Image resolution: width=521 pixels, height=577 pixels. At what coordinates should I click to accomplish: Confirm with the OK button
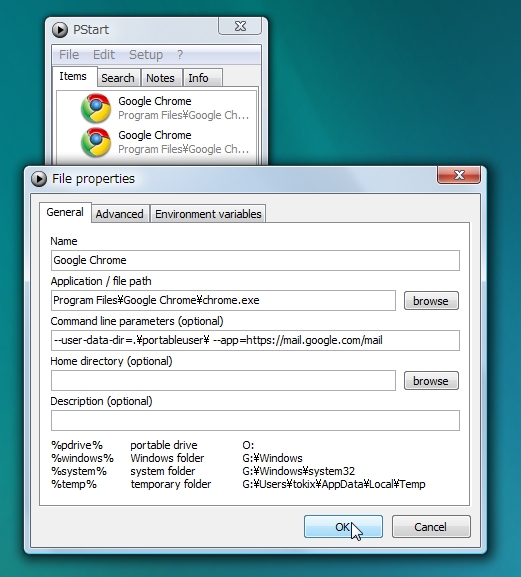coord(343,527)
